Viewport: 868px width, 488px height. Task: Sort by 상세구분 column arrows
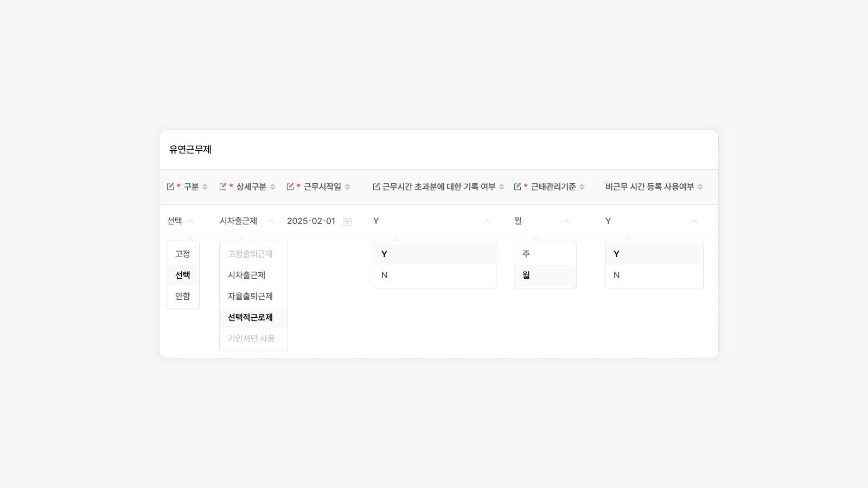click(273, 187)
